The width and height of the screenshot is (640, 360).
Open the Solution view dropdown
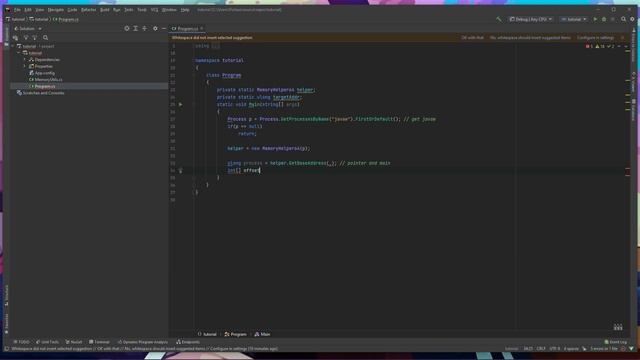coord(28,29)
